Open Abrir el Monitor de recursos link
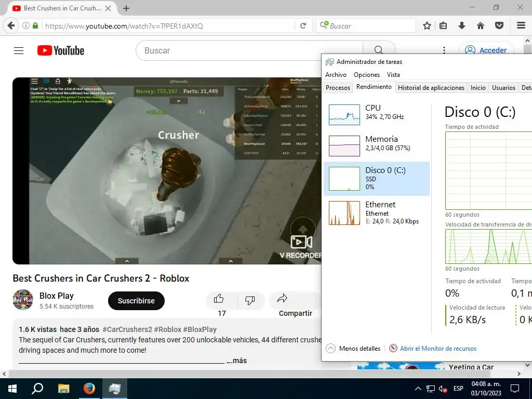 (433, 349)
